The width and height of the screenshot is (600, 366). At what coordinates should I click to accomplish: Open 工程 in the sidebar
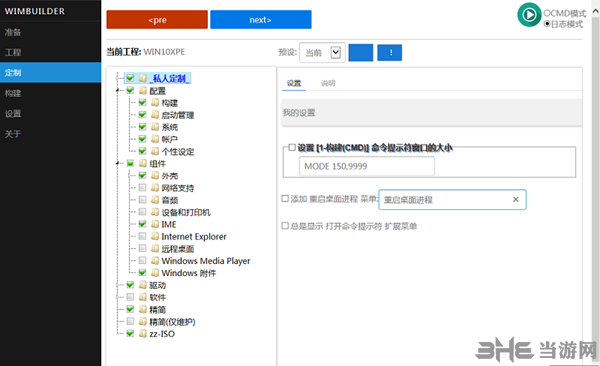(x=51, y=52)
